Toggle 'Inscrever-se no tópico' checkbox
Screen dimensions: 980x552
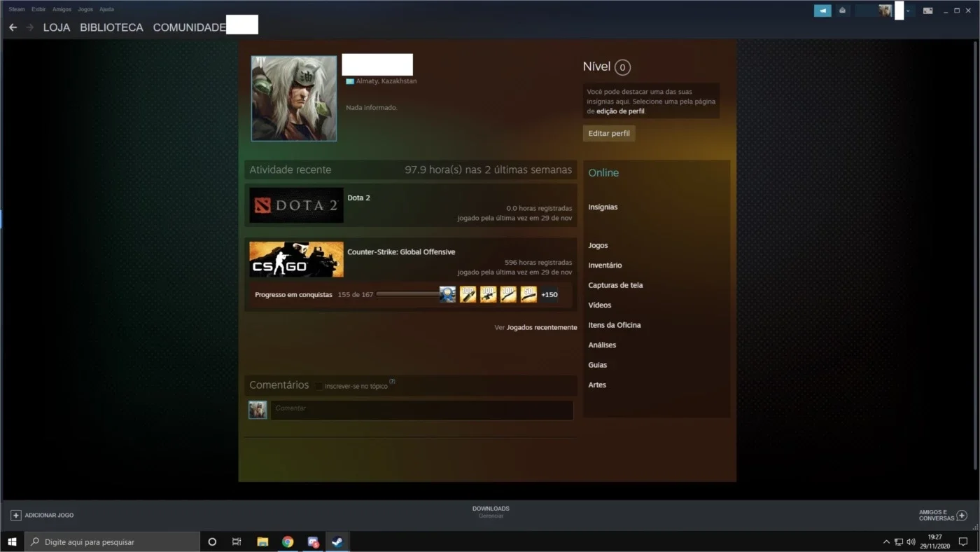pos(318,386)
